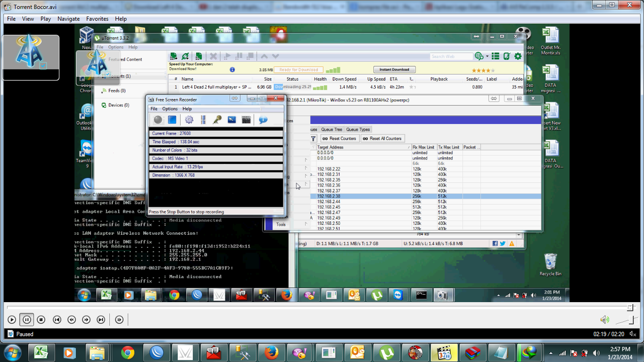
Task: Click the speech bubble info icon in Free Screen Recorder
Action: pos(263,120)
